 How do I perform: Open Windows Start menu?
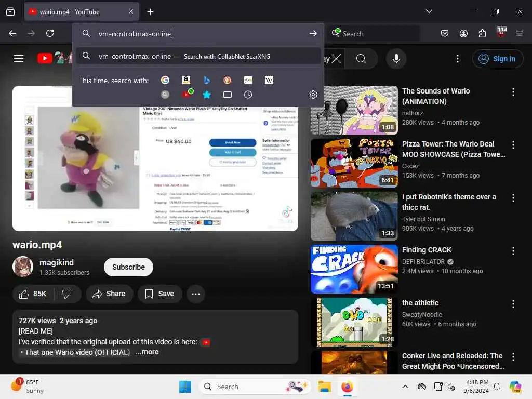185,387
